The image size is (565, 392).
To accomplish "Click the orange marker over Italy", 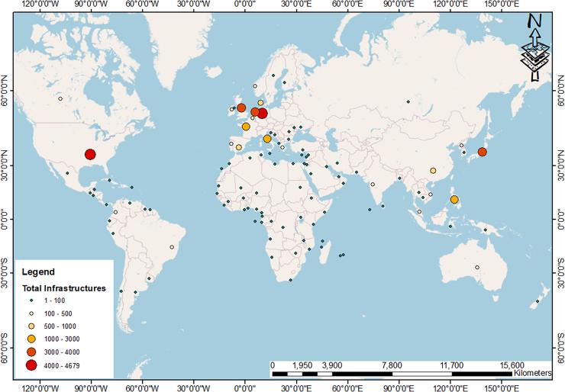I will (267, 139).
